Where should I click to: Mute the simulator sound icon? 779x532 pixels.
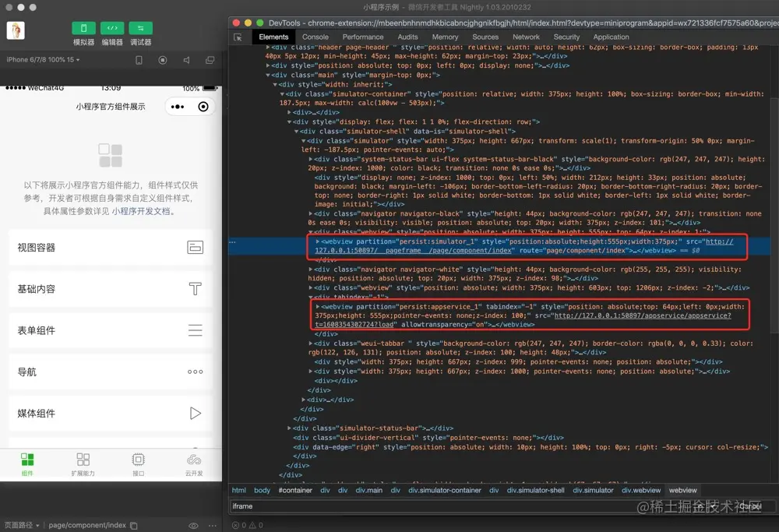click(186, 60)
